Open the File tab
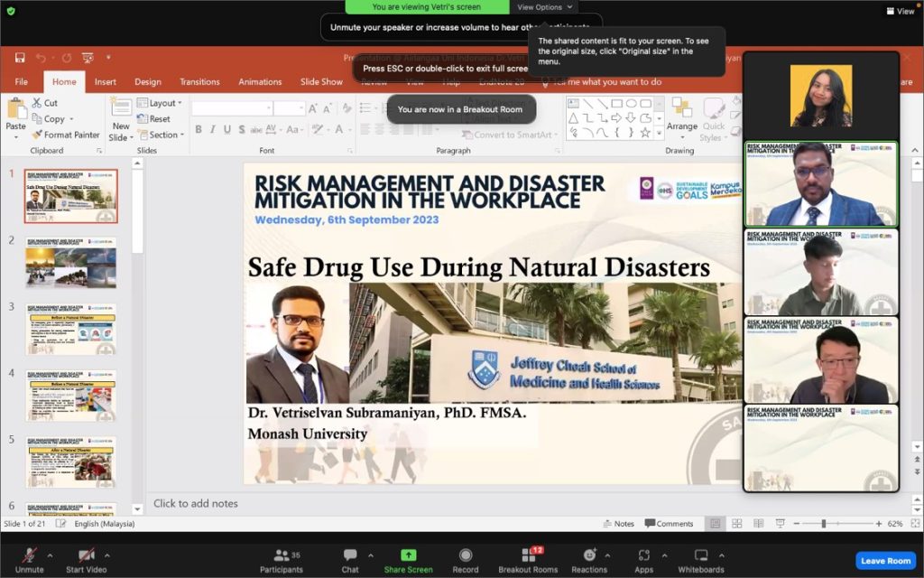 22,81
